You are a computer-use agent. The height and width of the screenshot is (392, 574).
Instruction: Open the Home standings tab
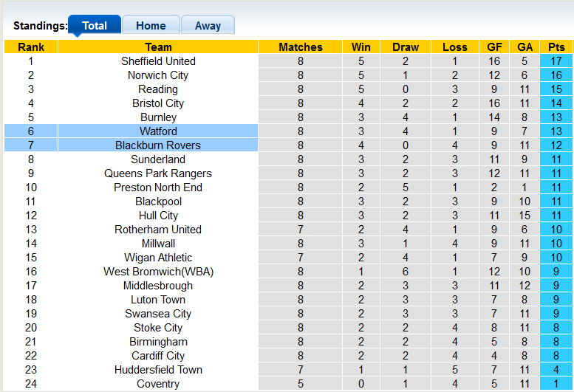[151, 25]
